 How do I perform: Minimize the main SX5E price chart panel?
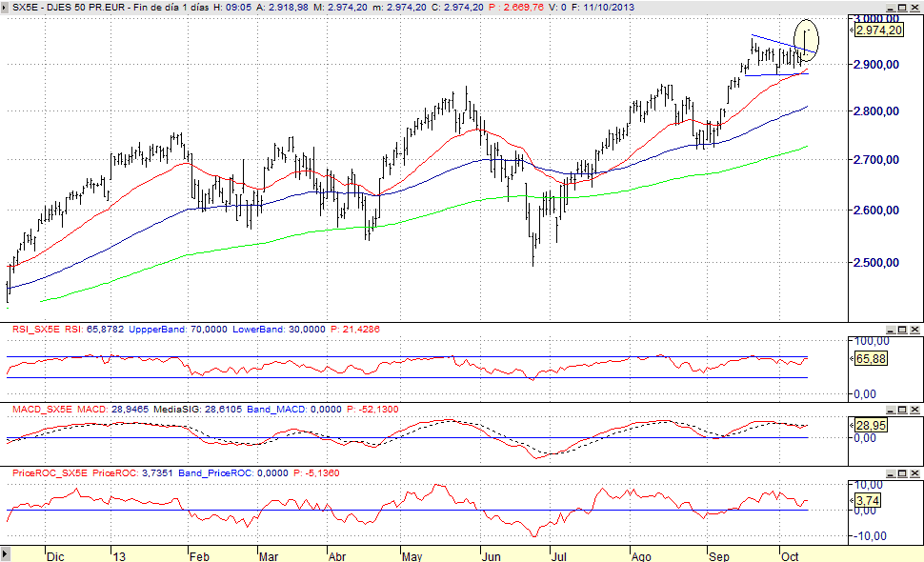click(x=890, y=8)
